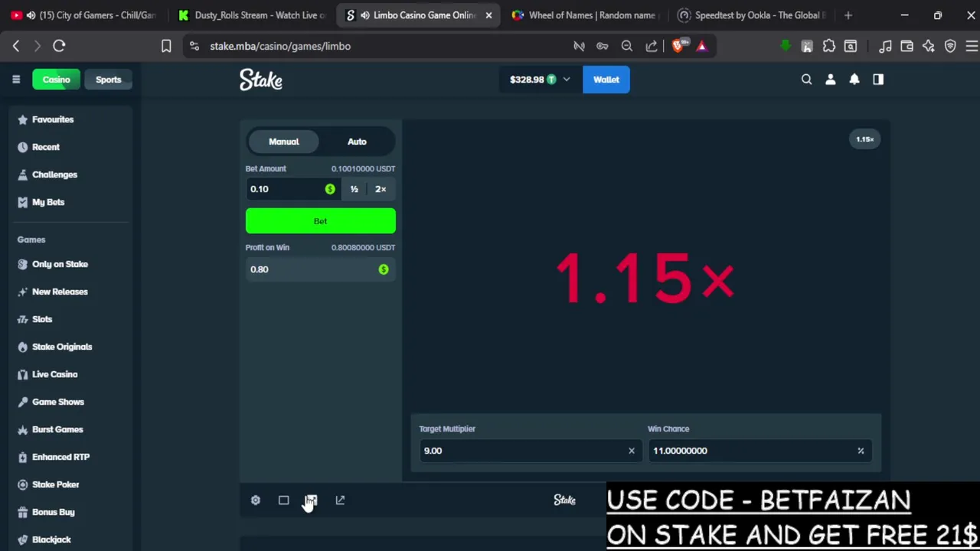Open Enhanced RTP category
Viewport: 980px width, 551px height.
coord(60,457)
